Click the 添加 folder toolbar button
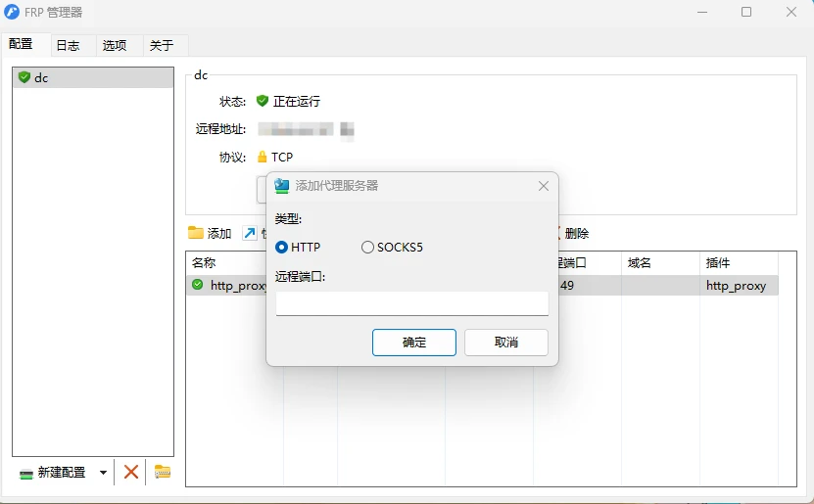This screenshot has width=814, height=504. [x=210, y=233]
